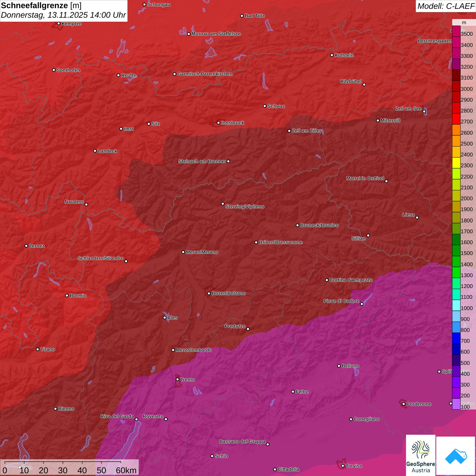476x476 pixels.
Task: Click the Treviso city marker
Action: (x=343, y=466)
